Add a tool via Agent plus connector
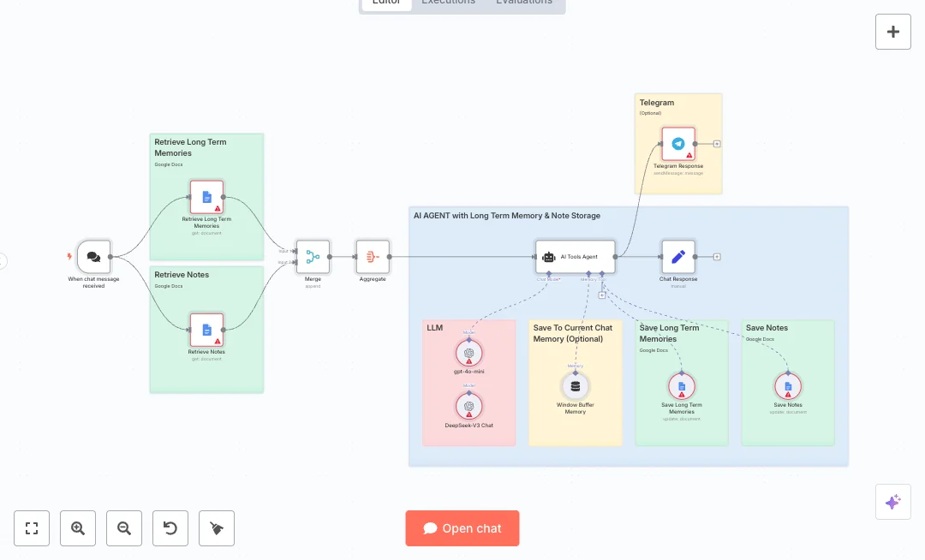925x560 pixels. click(602, 295)
